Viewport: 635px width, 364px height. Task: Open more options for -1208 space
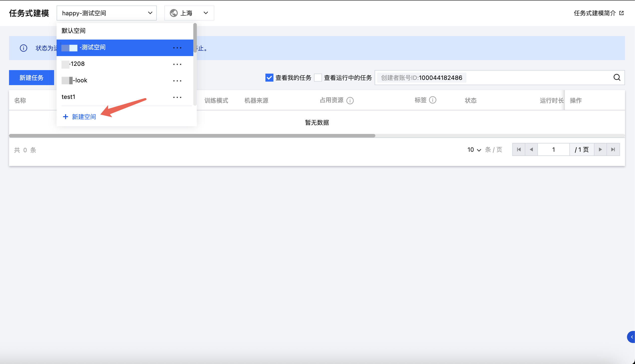(177, 64)
